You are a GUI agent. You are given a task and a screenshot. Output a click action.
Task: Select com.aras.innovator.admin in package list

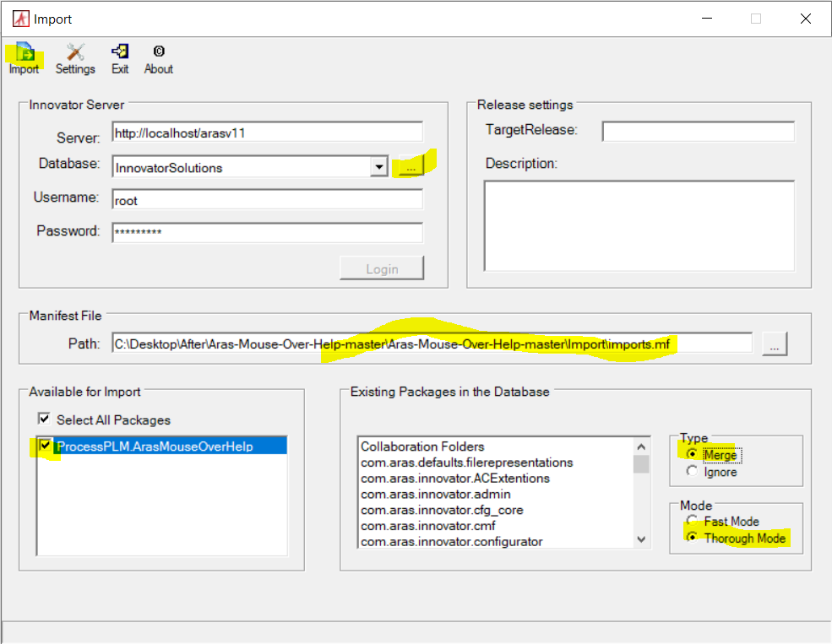pyautogui.click(x=435, y=494)
